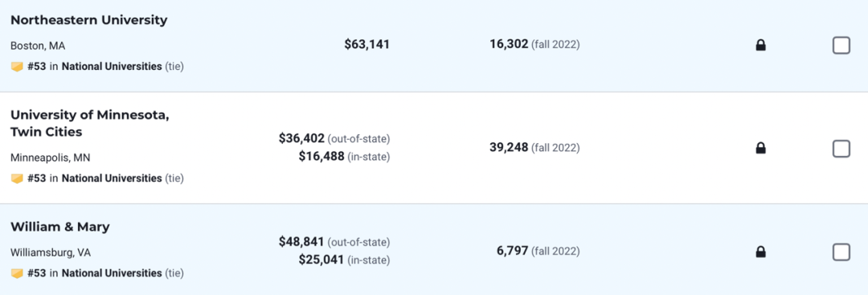Click National Universities link under Minnesota
The height and width of the screenshot is (295, 868).
click(x=112, y=178)
